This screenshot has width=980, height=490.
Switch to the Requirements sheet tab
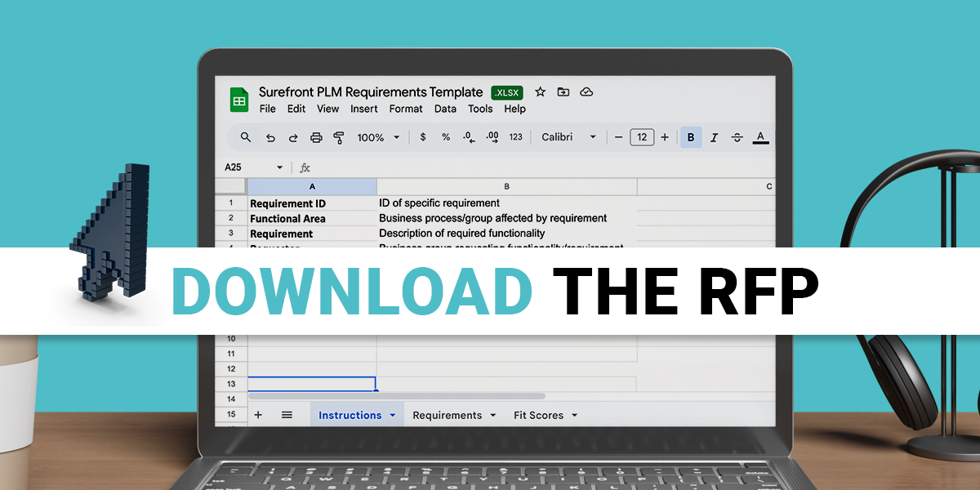point(447,415)
